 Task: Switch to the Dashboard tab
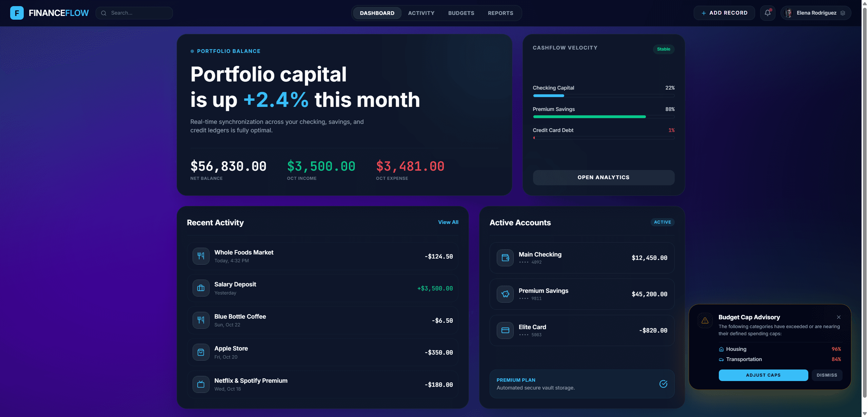tap(377, 13)
